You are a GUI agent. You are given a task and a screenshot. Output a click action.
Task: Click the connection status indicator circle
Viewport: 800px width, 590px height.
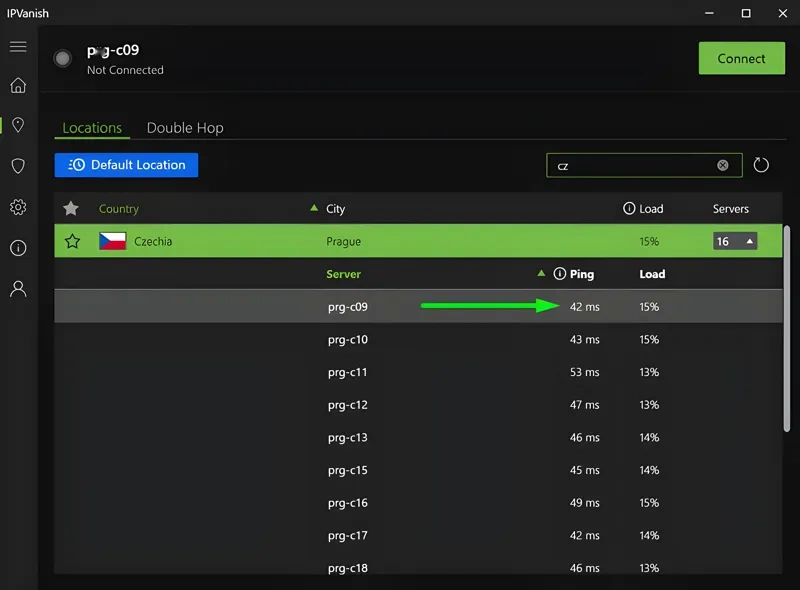62,58
